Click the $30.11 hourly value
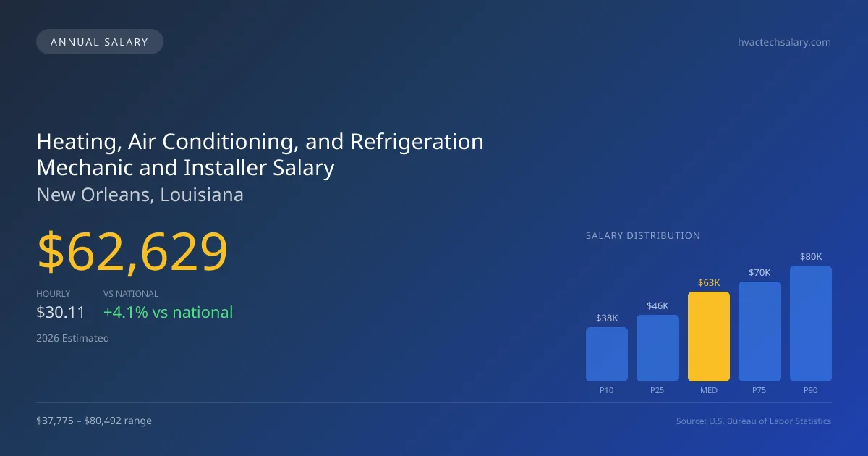 pos(61,313)
